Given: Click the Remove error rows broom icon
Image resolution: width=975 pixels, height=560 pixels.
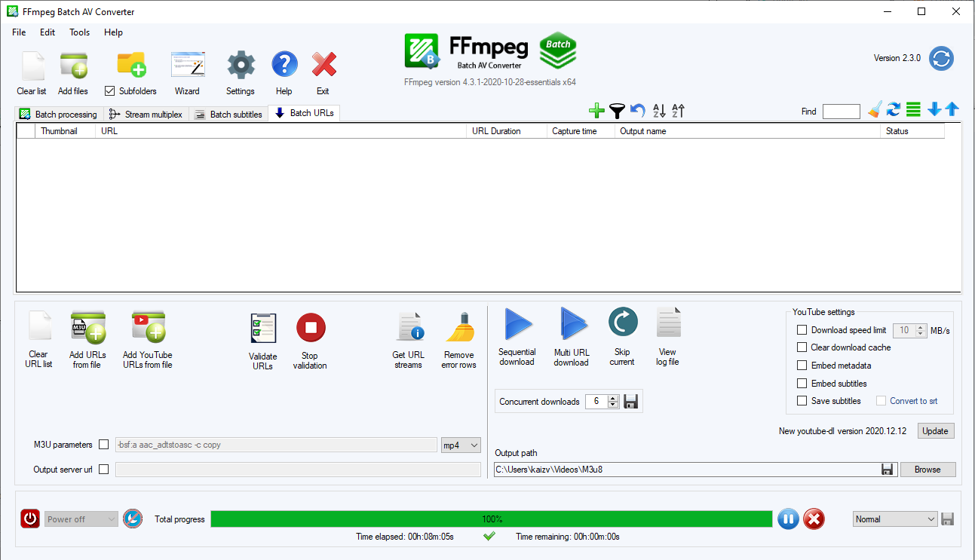Looking at the screenshot, I should (459, 327).
